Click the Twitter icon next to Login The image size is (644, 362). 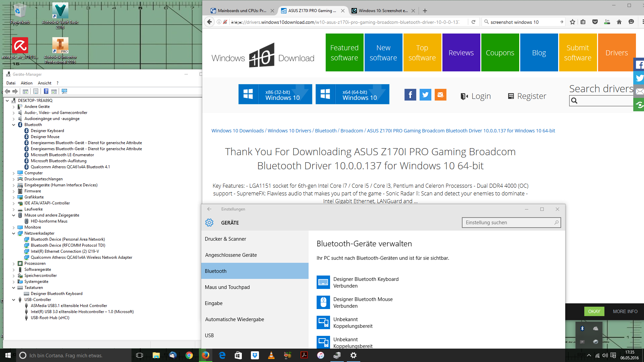(x=425, y=95)
